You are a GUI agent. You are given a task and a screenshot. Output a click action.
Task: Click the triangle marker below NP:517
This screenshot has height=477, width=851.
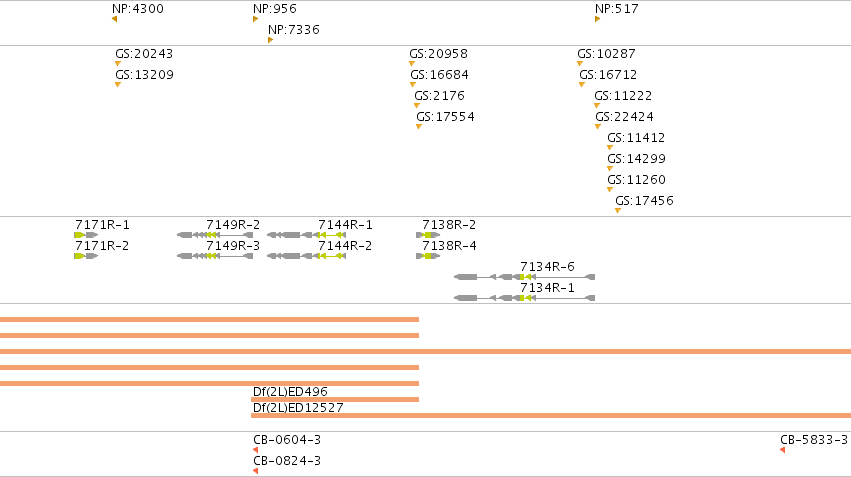(597, 19)
